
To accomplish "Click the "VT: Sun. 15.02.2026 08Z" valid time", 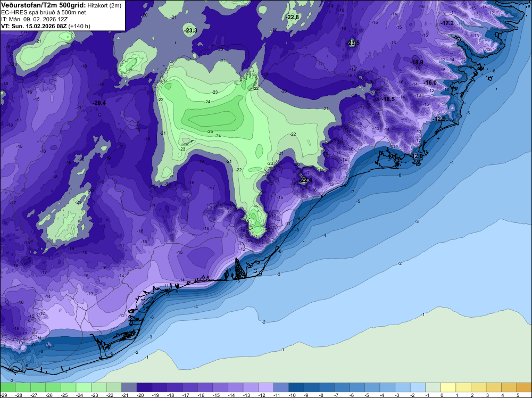I will coord(34,26).
